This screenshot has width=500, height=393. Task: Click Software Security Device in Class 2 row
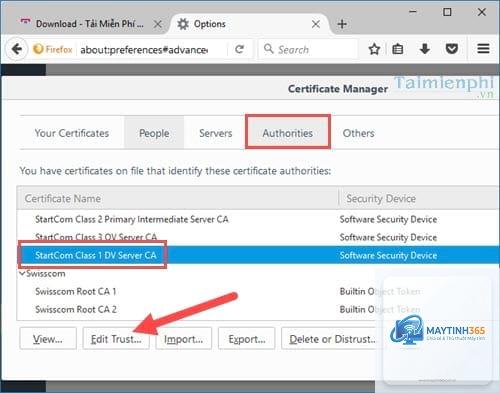[x=388, y=219]
